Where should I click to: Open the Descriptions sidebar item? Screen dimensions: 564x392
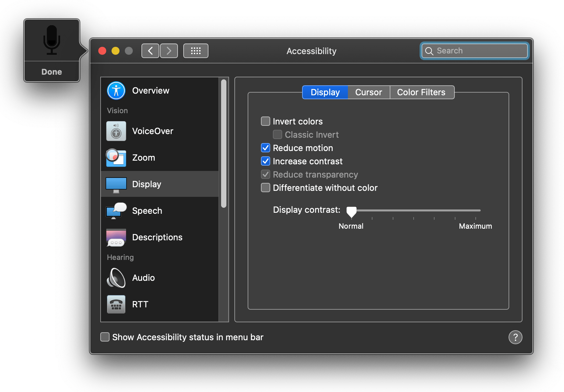click(116, 237)
